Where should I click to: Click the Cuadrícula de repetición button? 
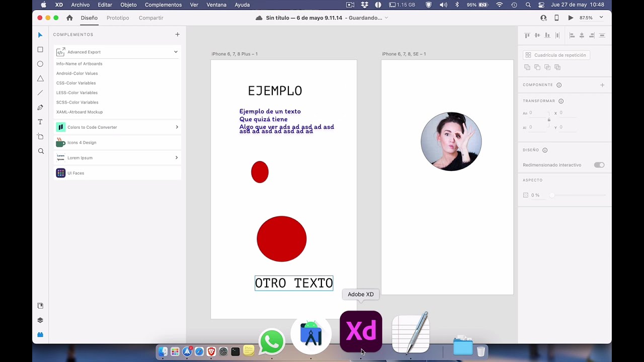coord(556,55)
